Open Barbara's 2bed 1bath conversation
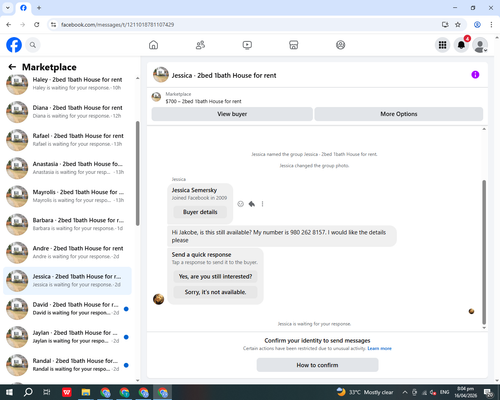The width and height of the screenshot is (500, 400). pyautogui.click(x=67, y=224)
